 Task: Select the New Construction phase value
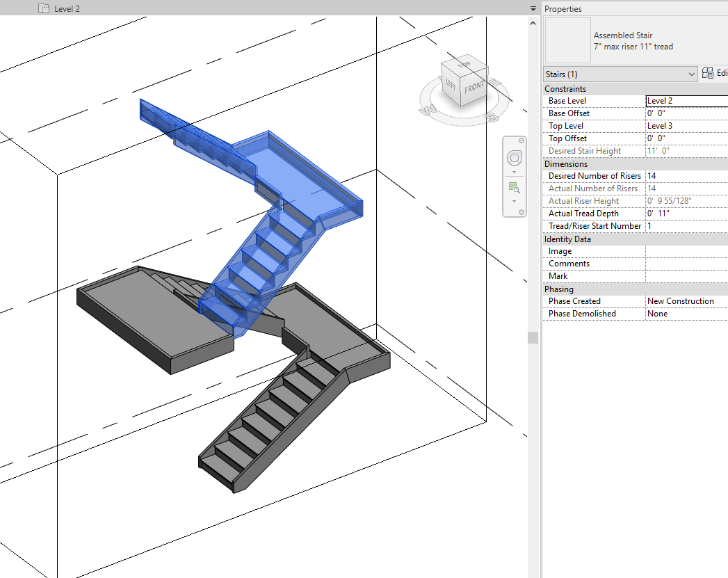(680, 300)
